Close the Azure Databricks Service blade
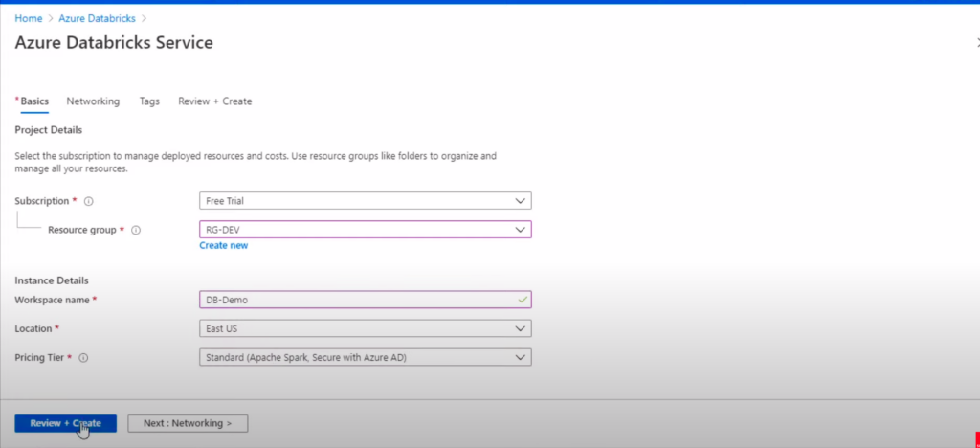Image resolution: width=980 pixels, height=448 pixels. point(976,43)
